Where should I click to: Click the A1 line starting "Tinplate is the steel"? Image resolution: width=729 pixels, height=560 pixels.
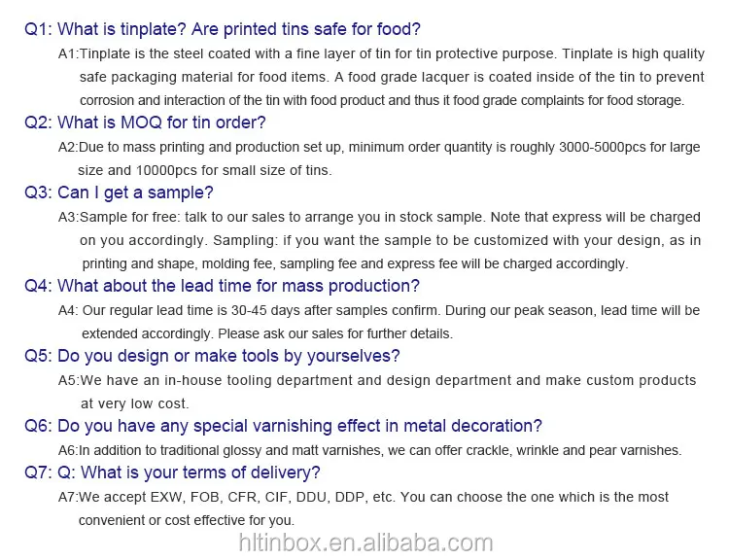(381, 53)
